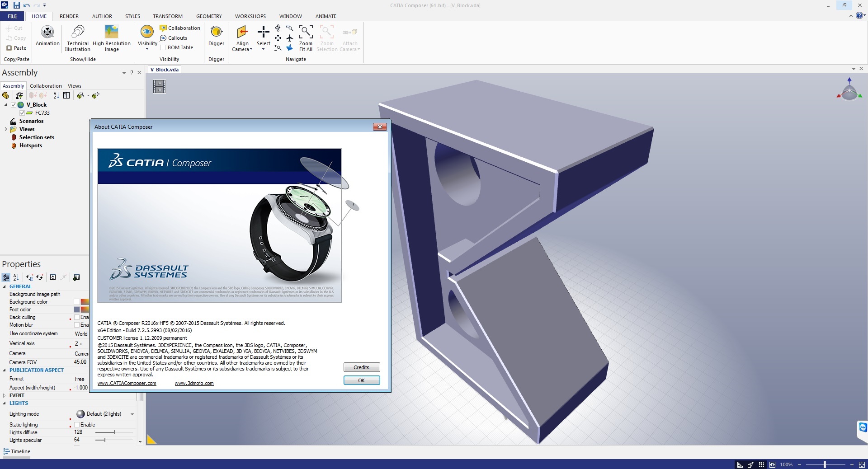Expand the EVENT properties section
Image resolution: width=868 pixels, height=469 pixels.
tap(5, 395)
